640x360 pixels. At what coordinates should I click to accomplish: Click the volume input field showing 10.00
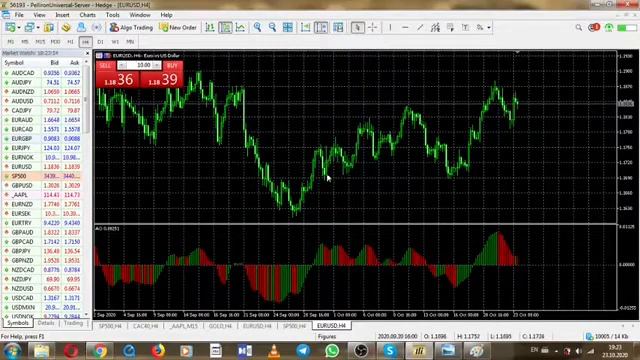tap(140, 65)
